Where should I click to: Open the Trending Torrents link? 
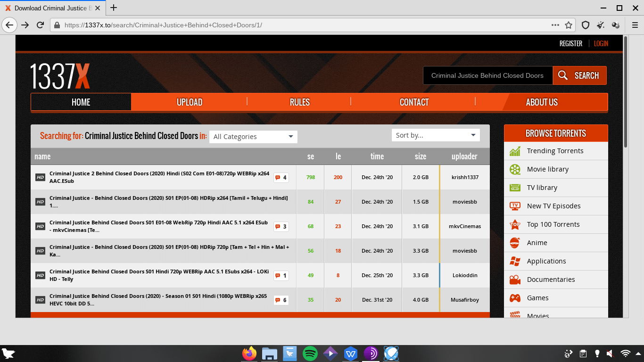pos(555,151)
